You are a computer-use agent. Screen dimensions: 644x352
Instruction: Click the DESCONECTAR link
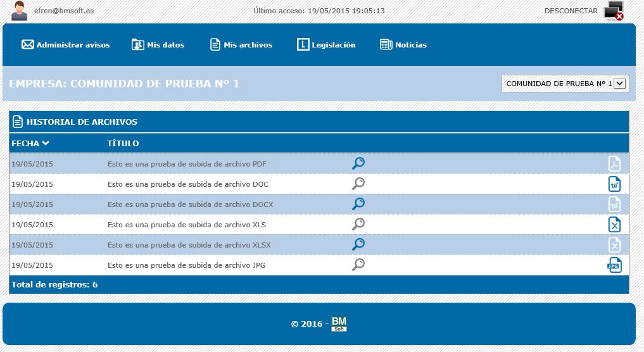tap(571, 11)
